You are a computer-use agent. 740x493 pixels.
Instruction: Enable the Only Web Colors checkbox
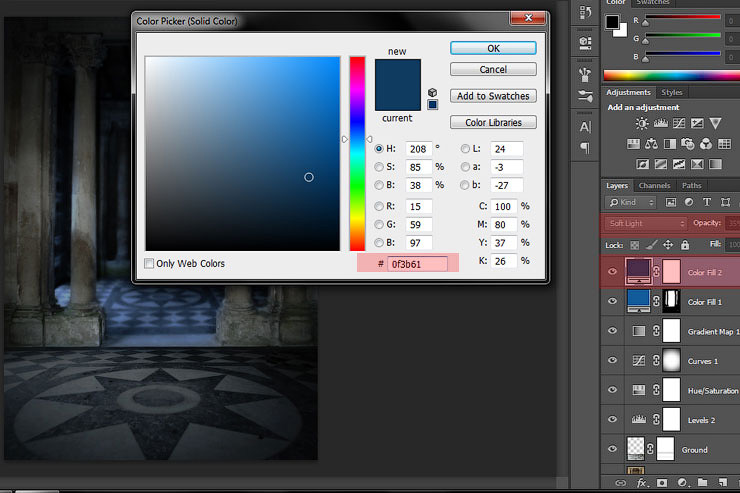click(x=150, y=264)
